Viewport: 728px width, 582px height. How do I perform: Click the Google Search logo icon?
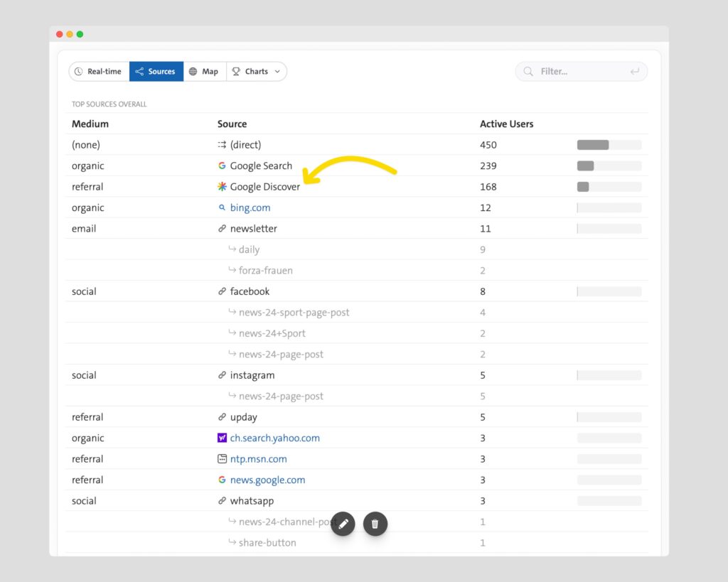222,166
